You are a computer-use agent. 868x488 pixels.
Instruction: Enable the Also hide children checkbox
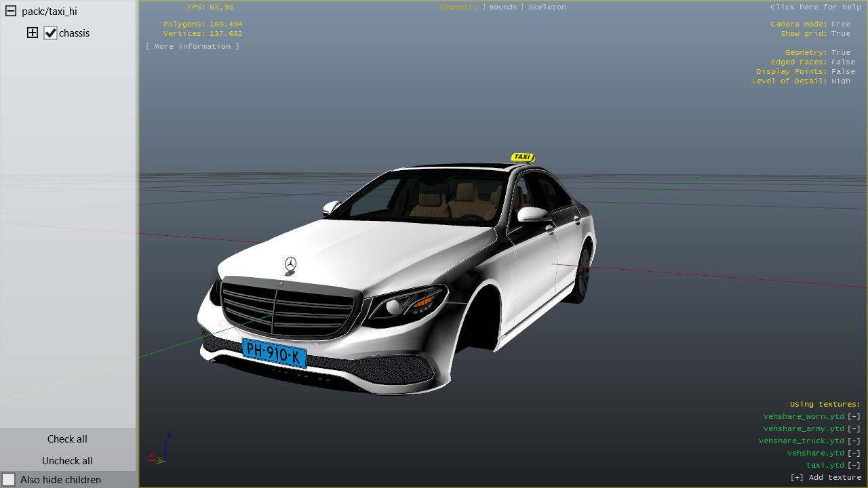9,480
